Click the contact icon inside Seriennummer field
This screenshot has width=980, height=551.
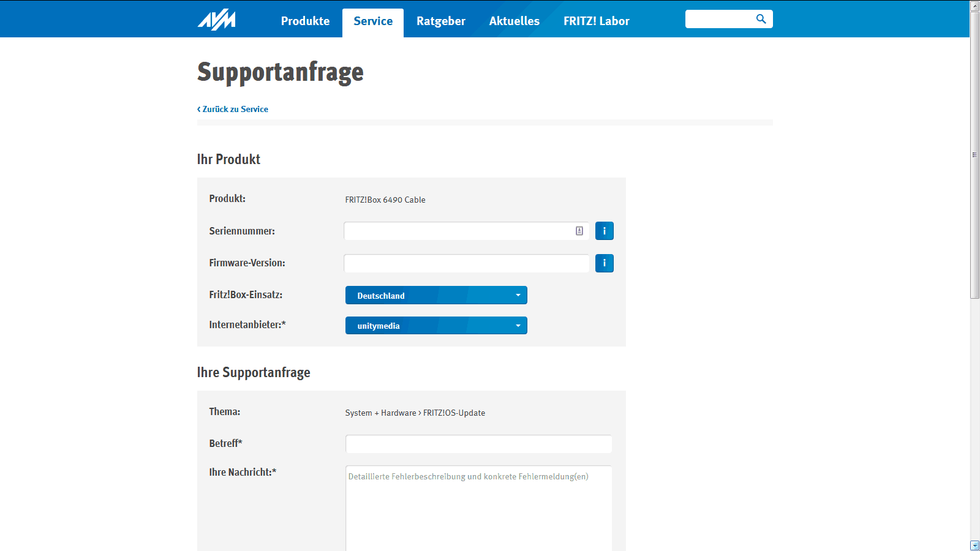579,231
